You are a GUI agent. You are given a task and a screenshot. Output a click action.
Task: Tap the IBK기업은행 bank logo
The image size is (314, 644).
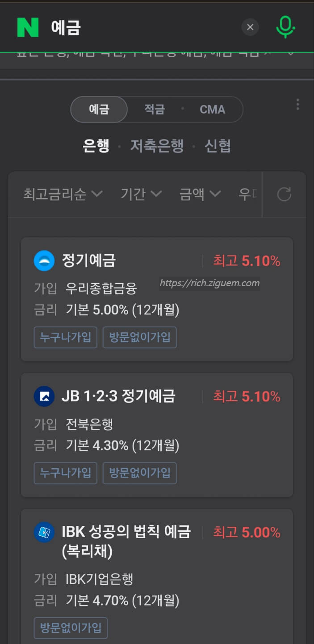click(44, 532)
